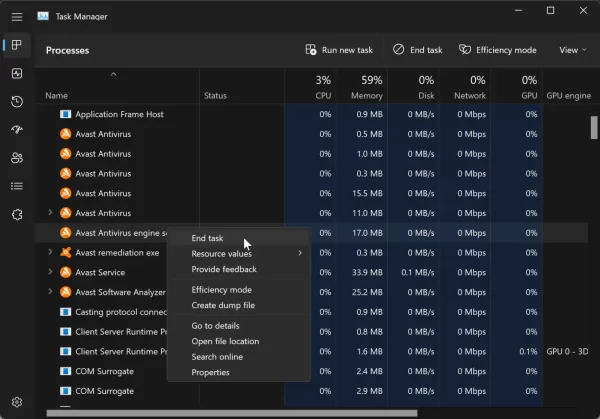Click the 33.9 MB memory value

click(x=367, y=272)
